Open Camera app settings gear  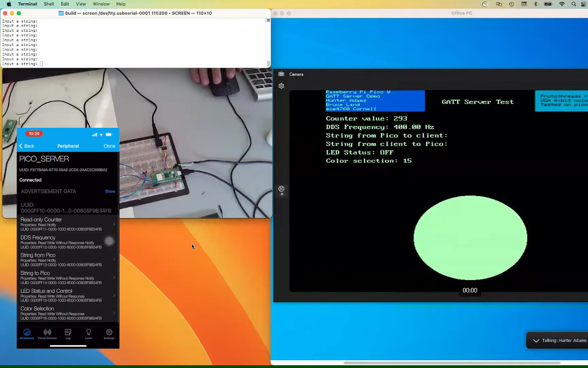point(282,86)
